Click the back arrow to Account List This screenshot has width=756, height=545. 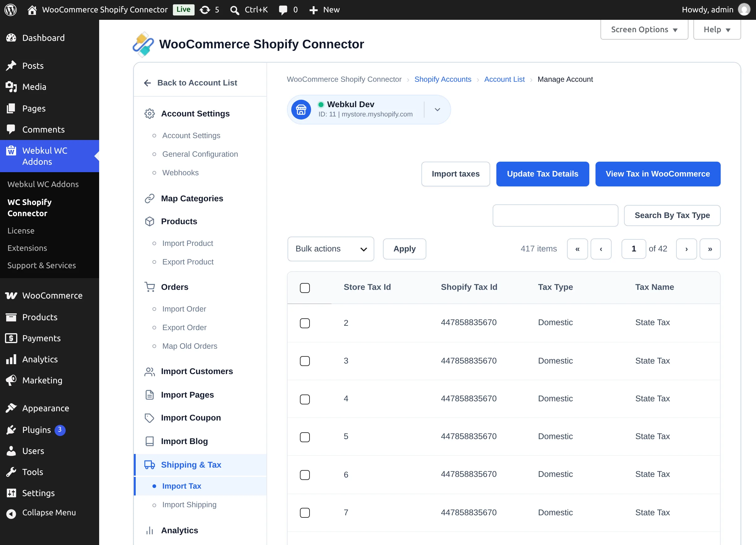pyautogui.click(x=147, y=83)
